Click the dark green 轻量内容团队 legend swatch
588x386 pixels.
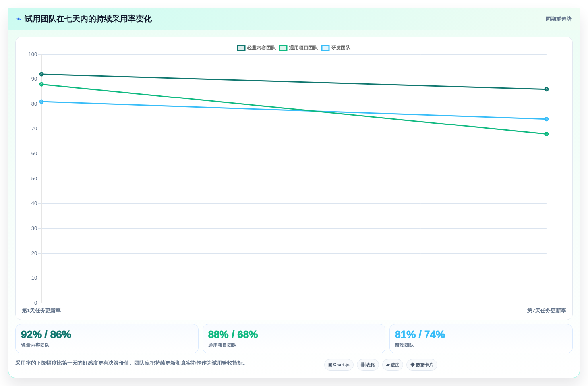pyautogui.click(x=241, y=48)
